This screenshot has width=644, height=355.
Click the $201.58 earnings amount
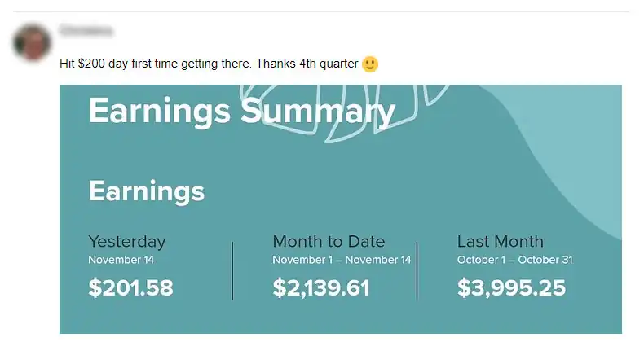tap(130, 287)
